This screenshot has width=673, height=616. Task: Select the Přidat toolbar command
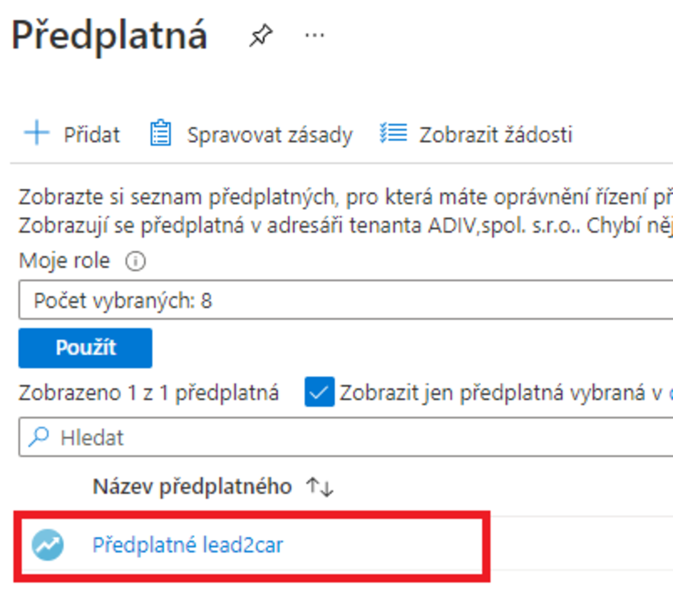91,135
